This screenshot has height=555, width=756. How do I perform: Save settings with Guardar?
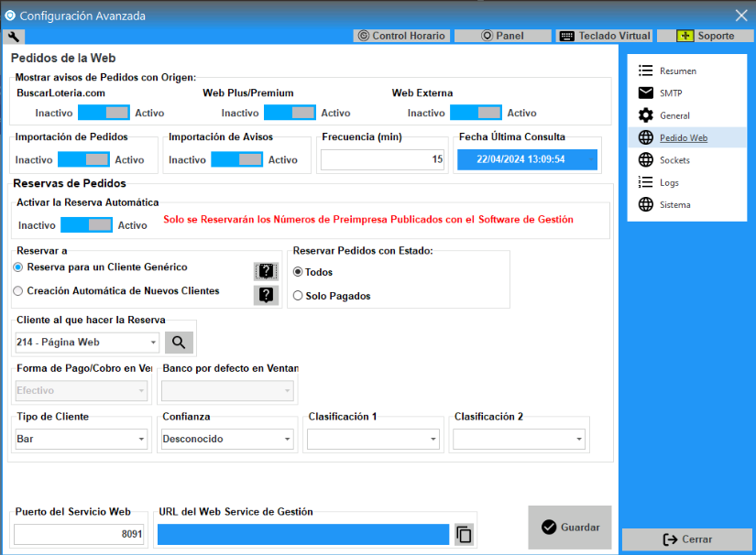click(x=570, y=527)
